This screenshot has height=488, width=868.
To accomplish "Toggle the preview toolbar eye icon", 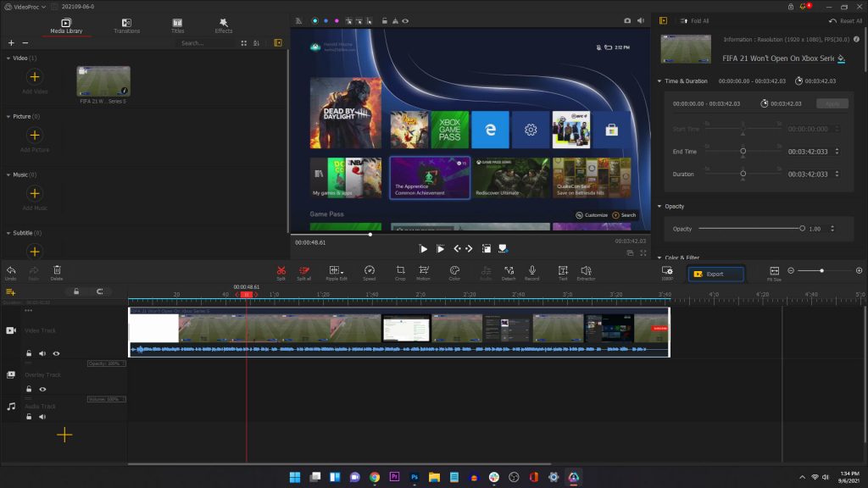I will point(405,21).
